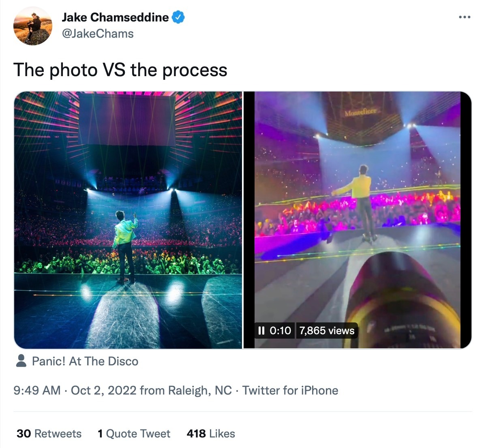Click the person icon beside Panic! At The Disco
Screen dimensions: 484x448
21,361
